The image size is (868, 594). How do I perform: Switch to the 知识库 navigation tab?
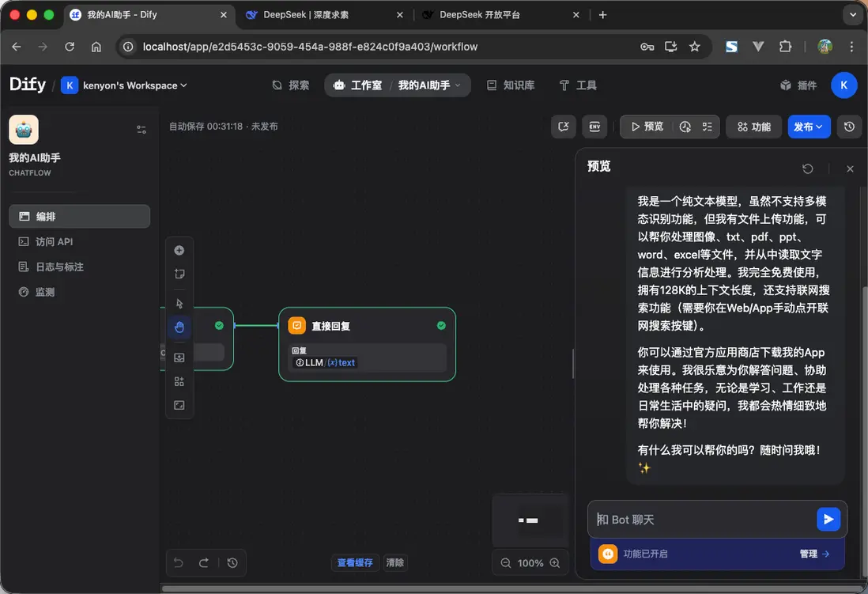(511, 85)
